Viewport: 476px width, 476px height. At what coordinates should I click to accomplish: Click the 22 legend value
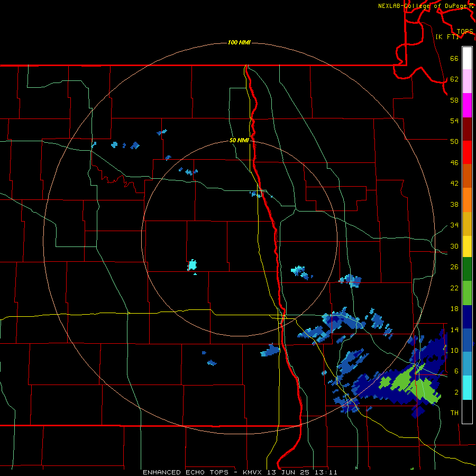[454, 288]
